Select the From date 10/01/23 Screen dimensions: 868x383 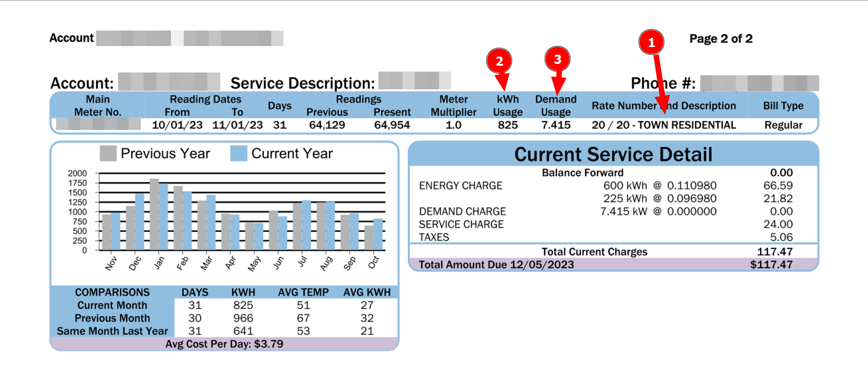click(177, 125)
